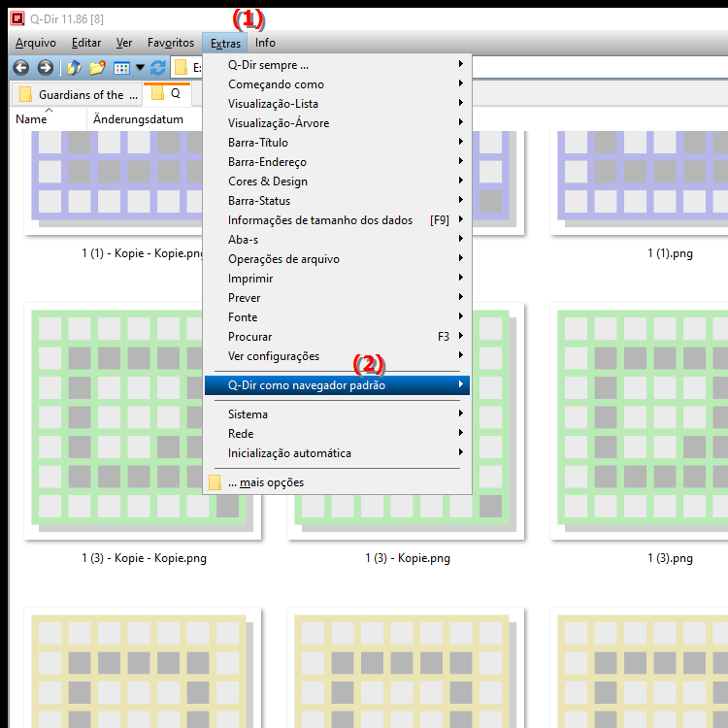Click the Forward navigation arrow
728x728 pixels.
click(x=45, y=68)
